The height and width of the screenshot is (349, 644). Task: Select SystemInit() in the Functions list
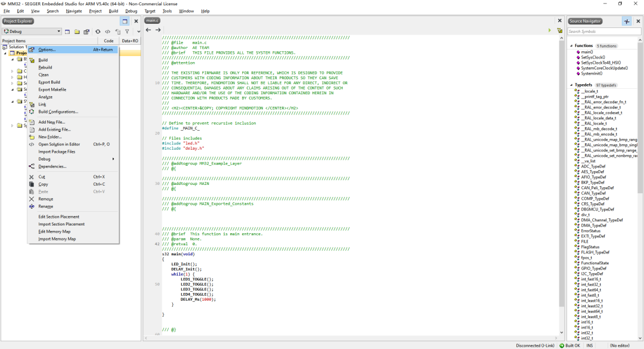(x=592, y=73)
